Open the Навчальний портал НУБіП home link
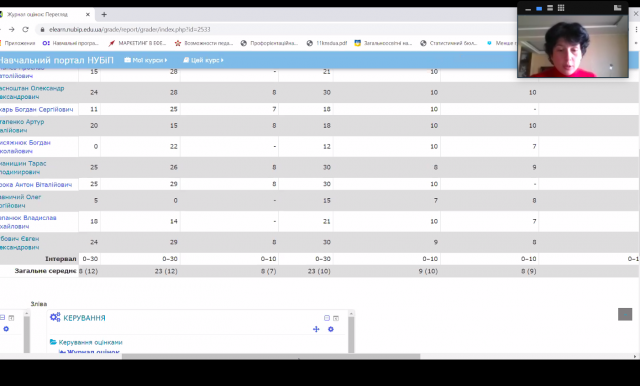640x386 pixels. pyautogui.click(x=57, y=60)
